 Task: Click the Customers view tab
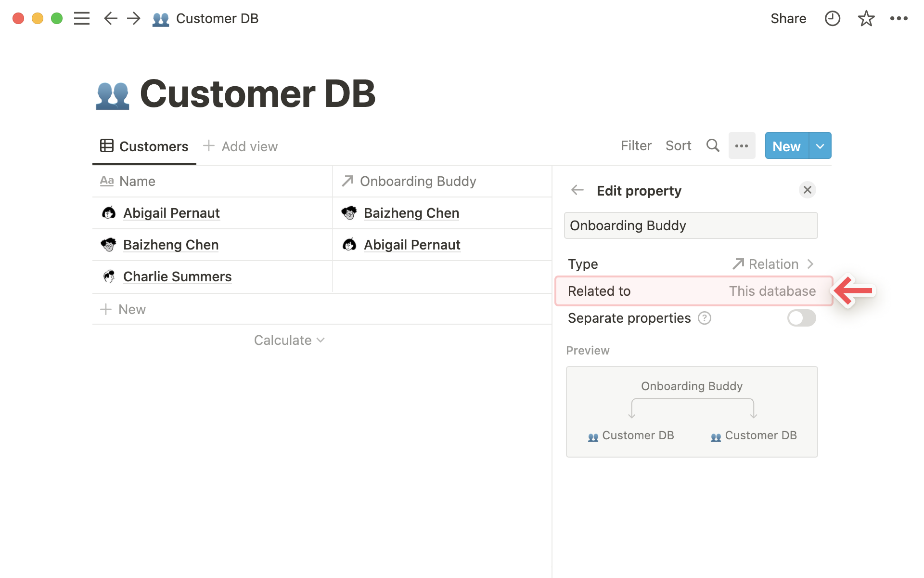point(143,146)
